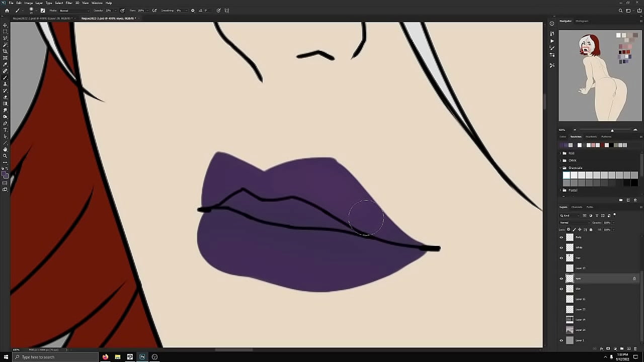Add layer style fx icon
This screenshot has height=362, width=644.
tap(602, 348)
